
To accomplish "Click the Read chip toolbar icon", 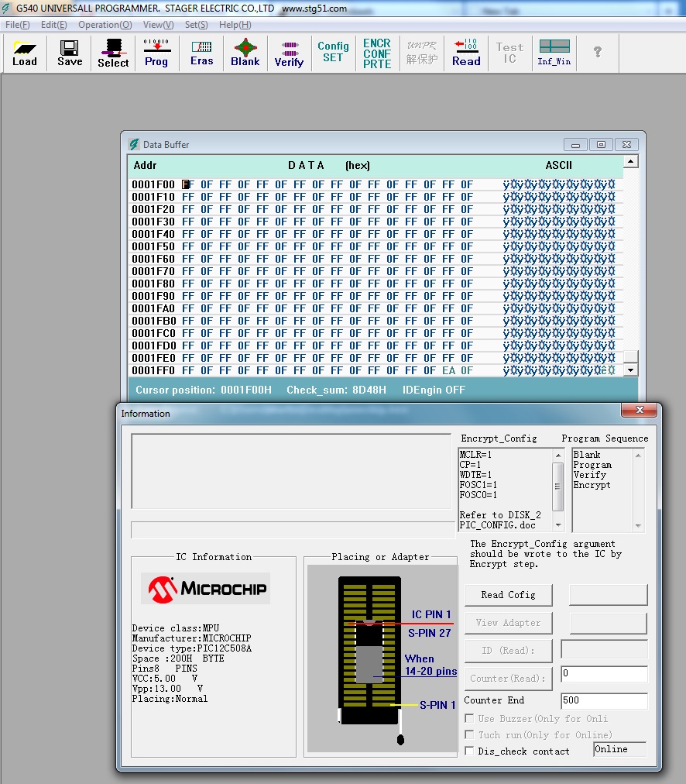I will (x=466, y=53).
